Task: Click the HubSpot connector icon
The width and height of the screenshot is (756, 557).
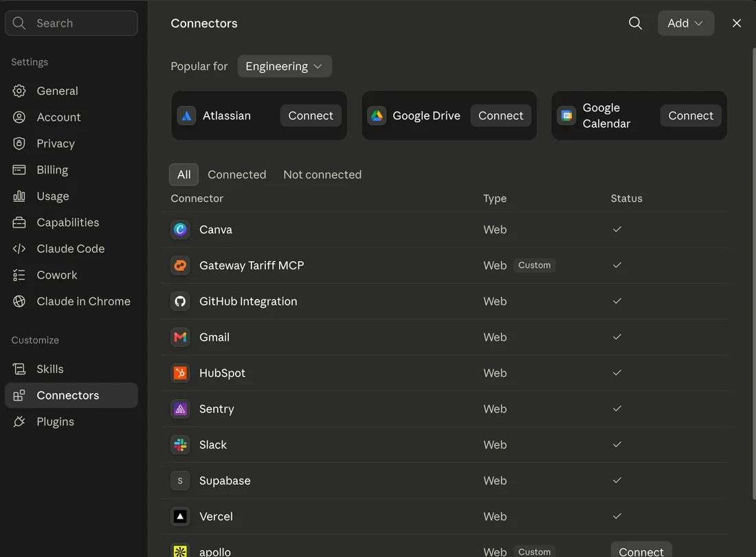Action: tap(180, 373)
